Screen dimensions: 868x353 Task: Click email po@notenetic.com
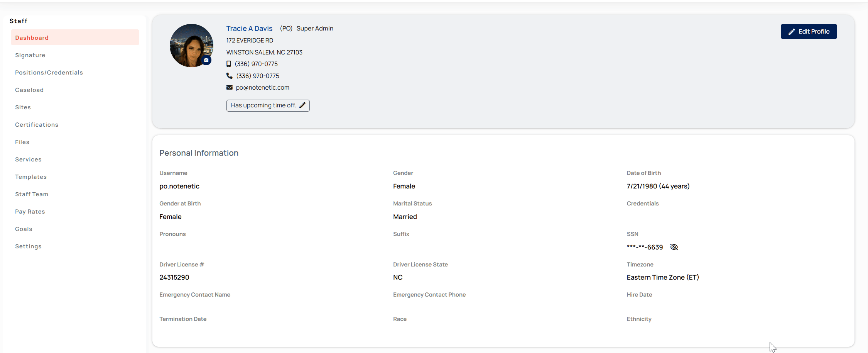[x=263, y=88]
